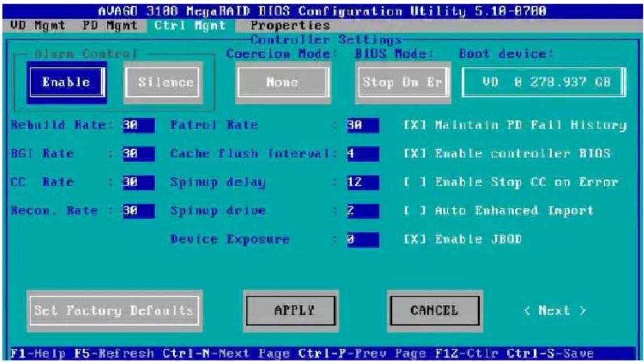This screenshot has height=362, width=644.
Task: Select the Rebuild Rate value field
Action: click(x=138, y=125)
